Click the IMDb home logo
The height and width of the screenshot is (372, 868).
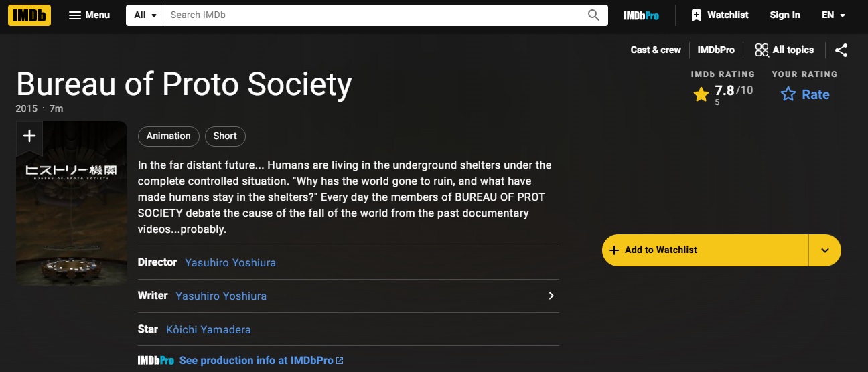coord(29,15)
